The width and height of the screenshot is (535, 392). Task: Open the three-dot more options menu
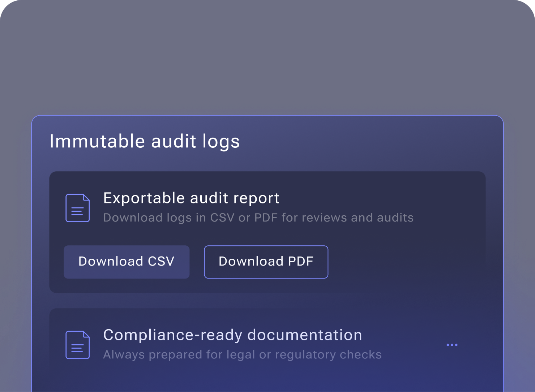[452, 345]
